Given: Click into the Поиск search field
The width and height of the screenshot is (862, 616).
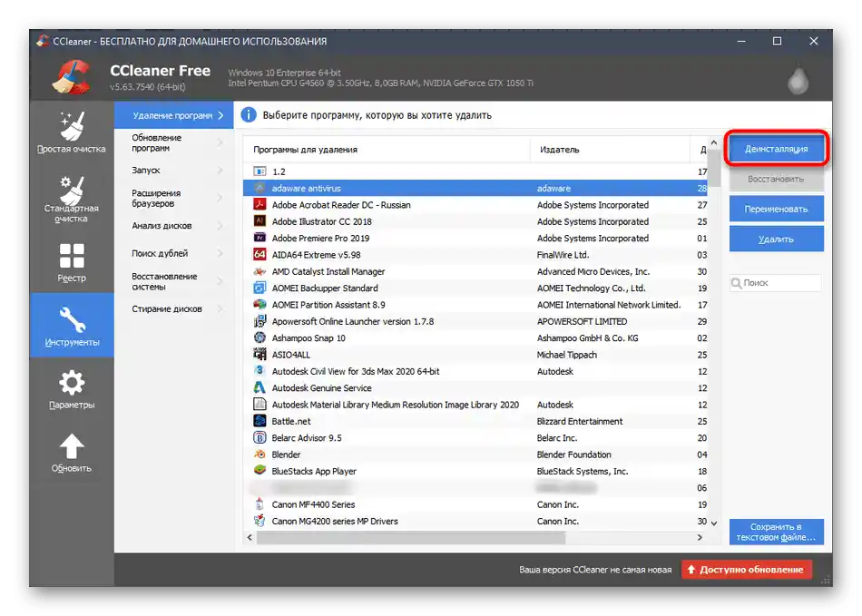Looking at the screenshot, I should click(776, 282).
